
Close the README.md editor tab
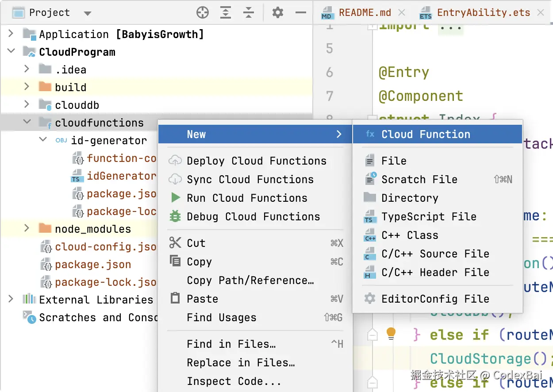pos(402,13)
